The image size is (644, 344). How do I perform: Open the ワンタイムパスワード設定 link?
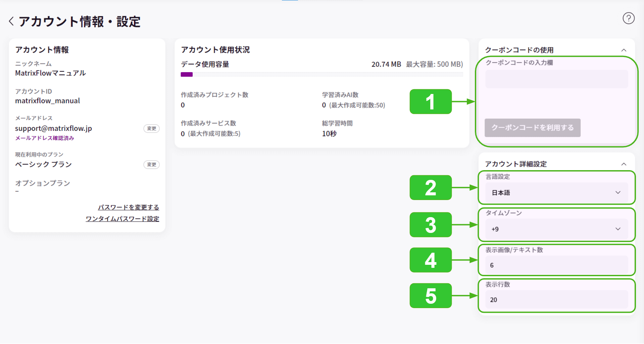122,219
